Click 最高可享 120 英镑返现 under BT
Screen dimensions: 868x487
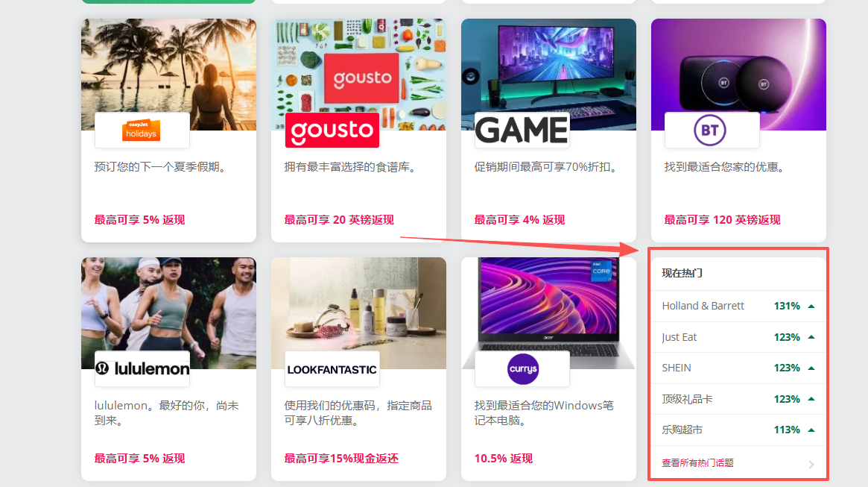pyautogui.click(x=722, y=220)
